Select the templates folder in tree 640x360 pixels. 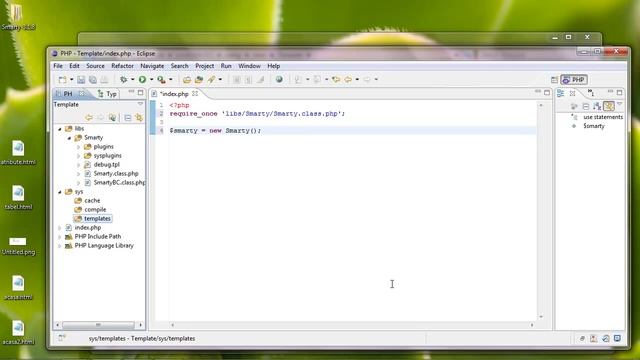pyautogui.click(x=93, y=219)
